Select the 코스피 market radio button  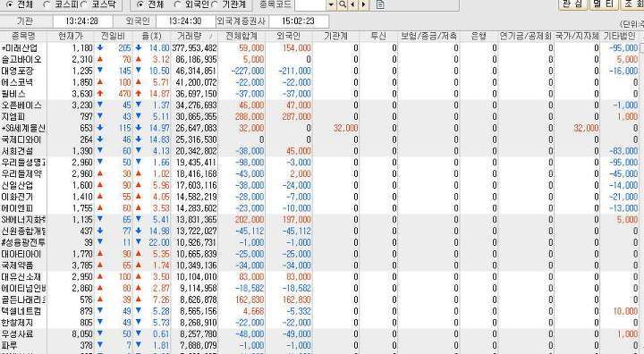[47, 4]
